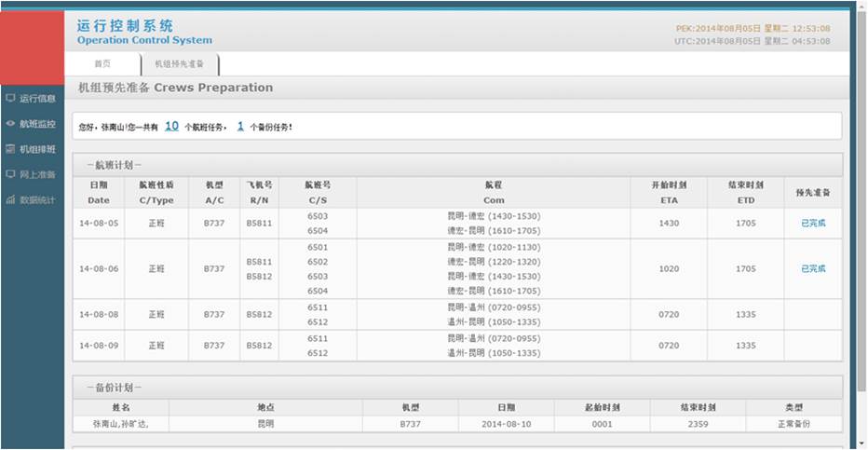Click the red logo block
Image resolution: width=868 pixels, height=450 pixels.
click(x=32, y=48)
